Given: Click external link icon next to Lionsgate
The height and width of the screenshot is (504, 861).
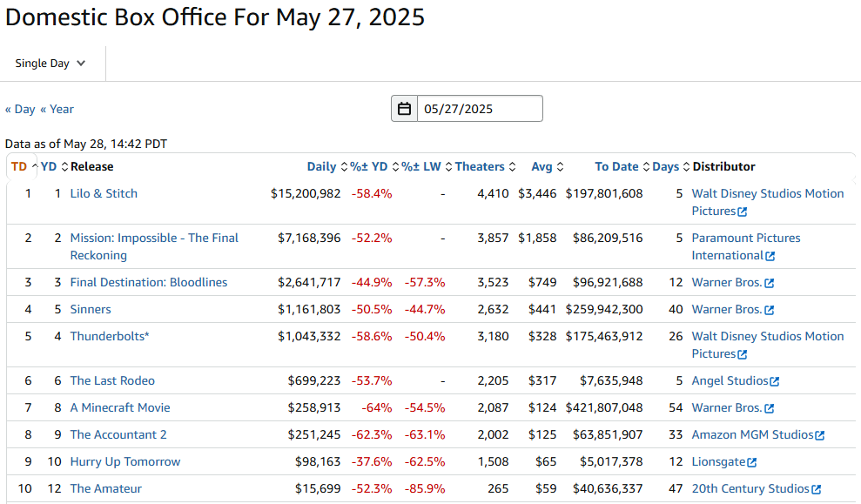Looking at the screenshot, I should coord(752,462).
